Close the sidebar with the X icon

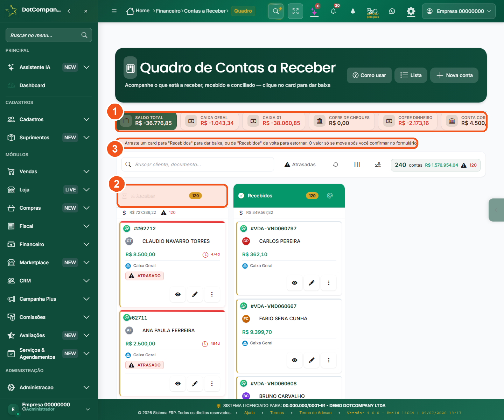coord(86,11)
